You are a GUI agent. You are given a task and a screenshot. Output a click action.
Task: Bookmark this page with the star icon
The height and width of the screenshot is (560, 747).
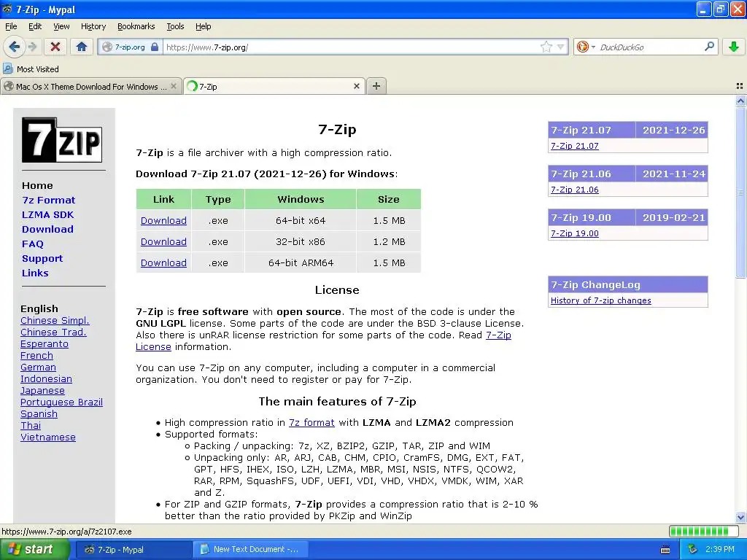click(546, 47)
